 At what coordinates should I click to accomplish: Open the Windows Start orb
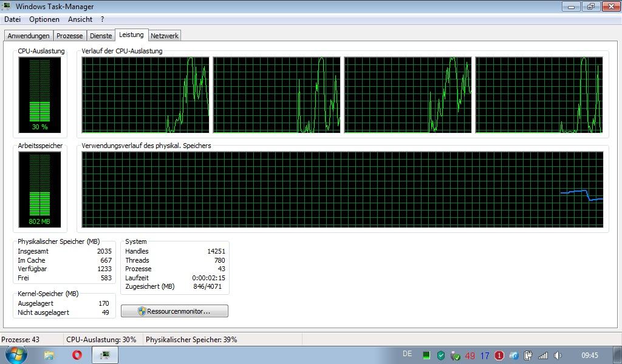[x=16, y=355]
